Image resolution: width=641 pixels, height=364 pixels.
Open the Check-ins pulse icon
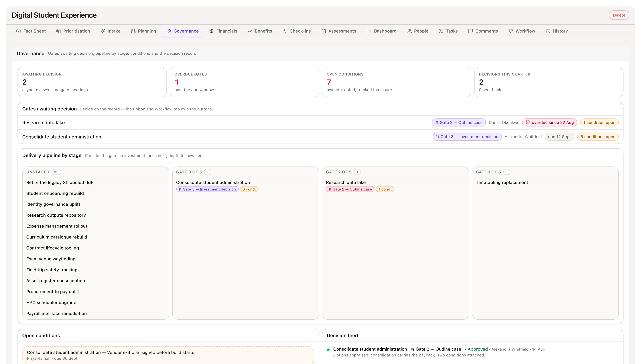(x=285, y=31)
